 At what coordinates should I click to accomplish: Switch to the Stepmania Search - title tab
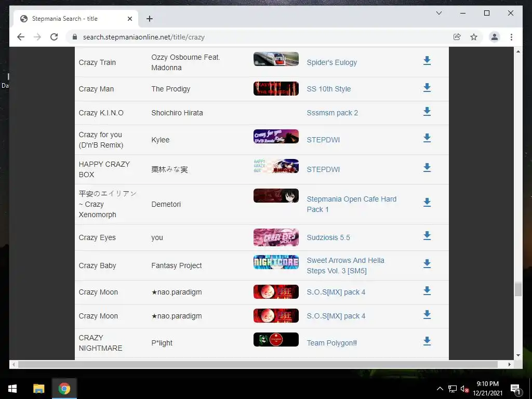(x=76, y=19)
